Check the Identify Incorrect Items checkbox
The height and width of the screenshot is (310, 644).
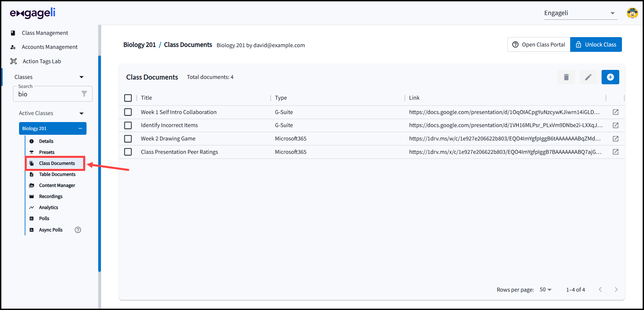click(128, 125)
